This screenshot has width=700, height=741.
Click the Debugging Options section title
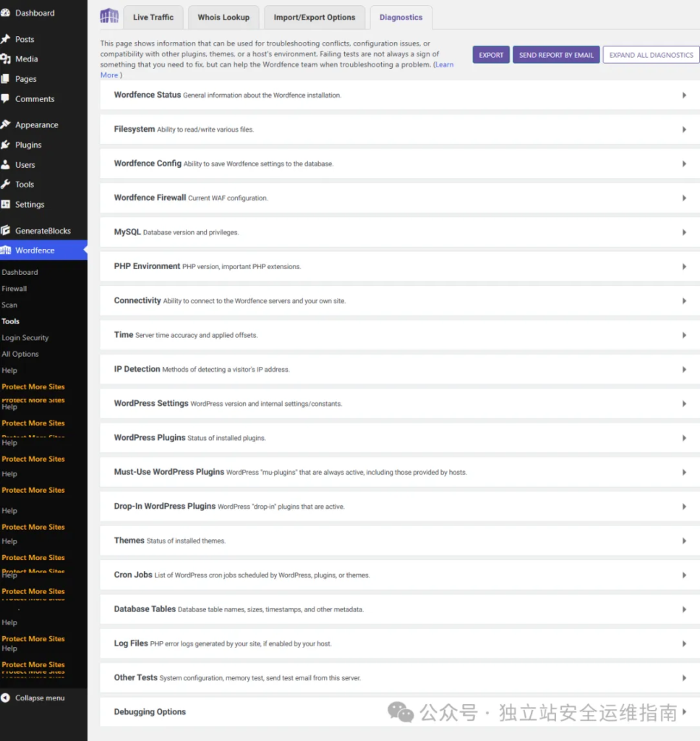coord(150,712)
